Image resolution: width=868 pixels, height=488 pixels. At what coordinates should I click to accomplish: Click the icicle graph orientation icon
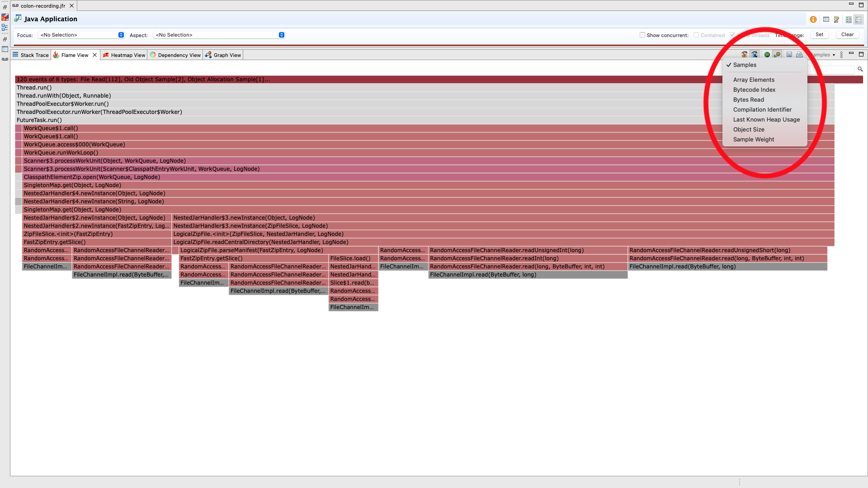point(755,55)
